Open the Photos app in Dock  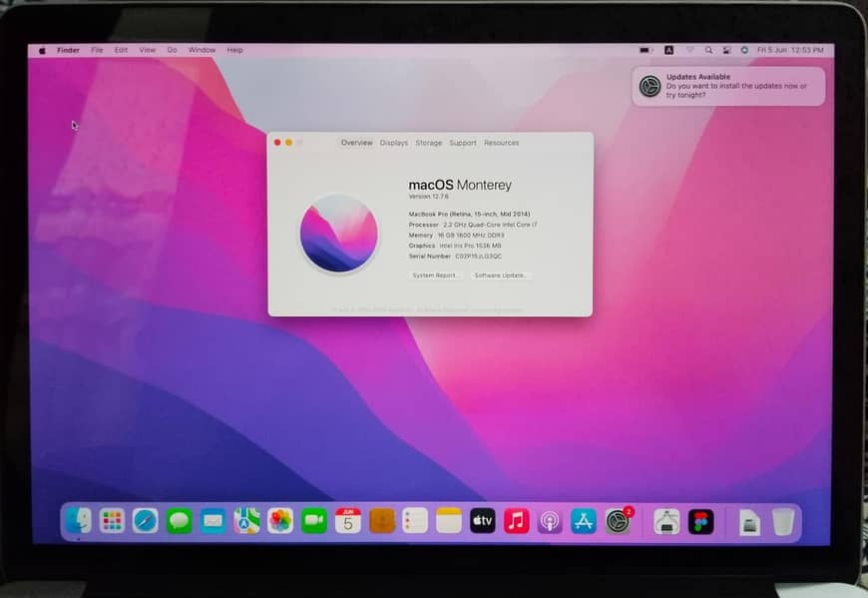coord(280,521)
